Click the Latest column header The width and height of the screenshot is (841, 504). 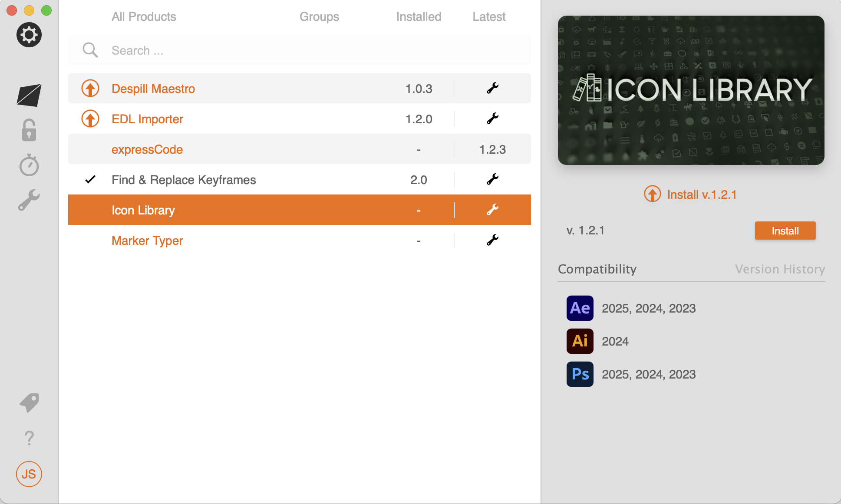(x=489, y=17)
